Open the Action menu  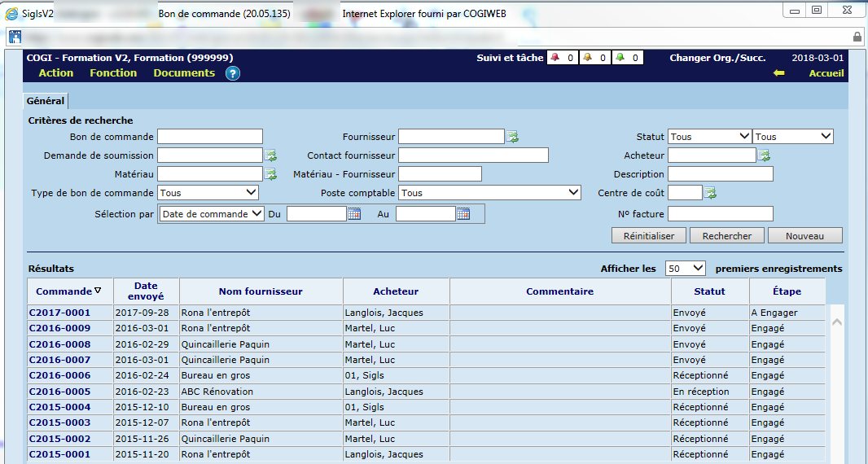pyautogui.click(x=56, y=73)
